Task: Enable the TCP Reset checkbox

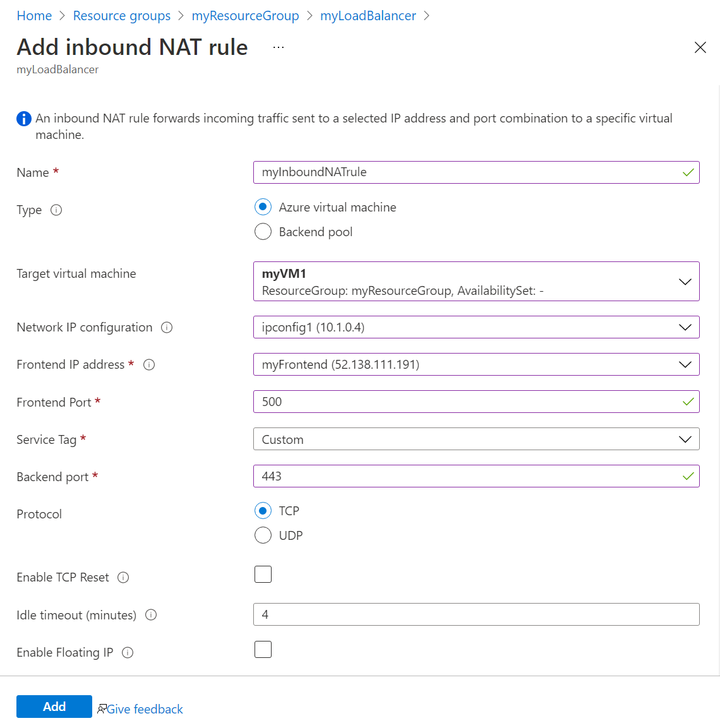Action: point(263,575)
